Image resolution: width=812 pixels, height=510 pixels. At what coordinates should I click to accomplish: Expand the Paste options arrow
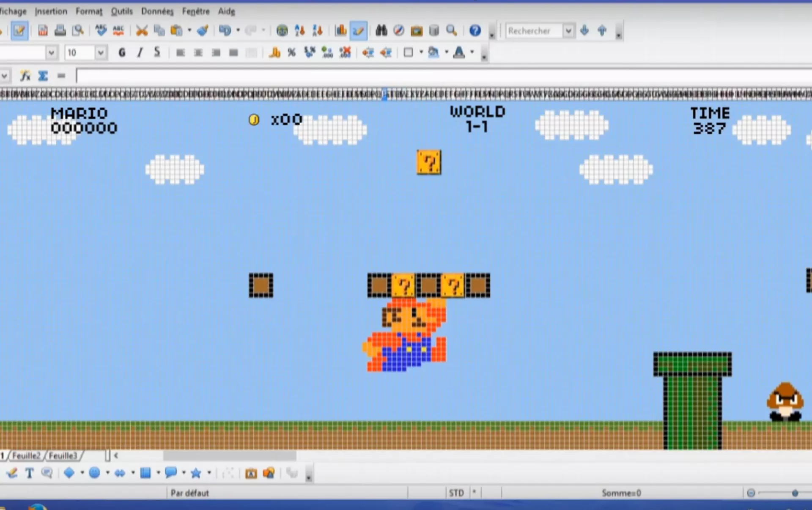click(x=189, y=30)
